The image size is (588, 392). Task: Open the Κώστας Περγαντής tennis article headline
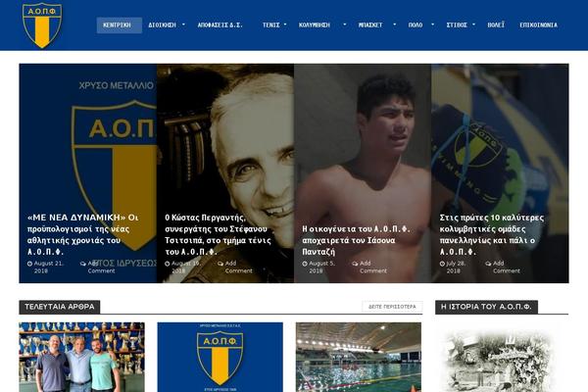click(218, 234)
